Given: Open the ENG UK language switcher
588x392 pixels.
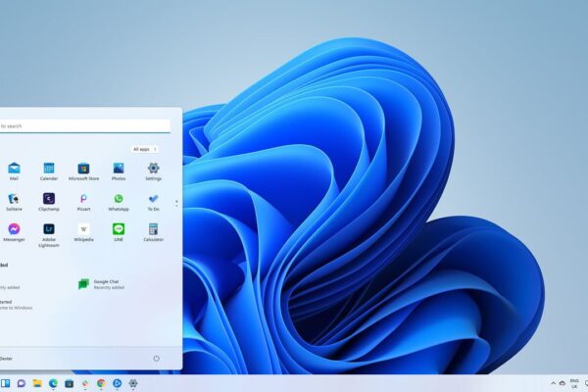Looking at the screenshot, I should point(573,382).
